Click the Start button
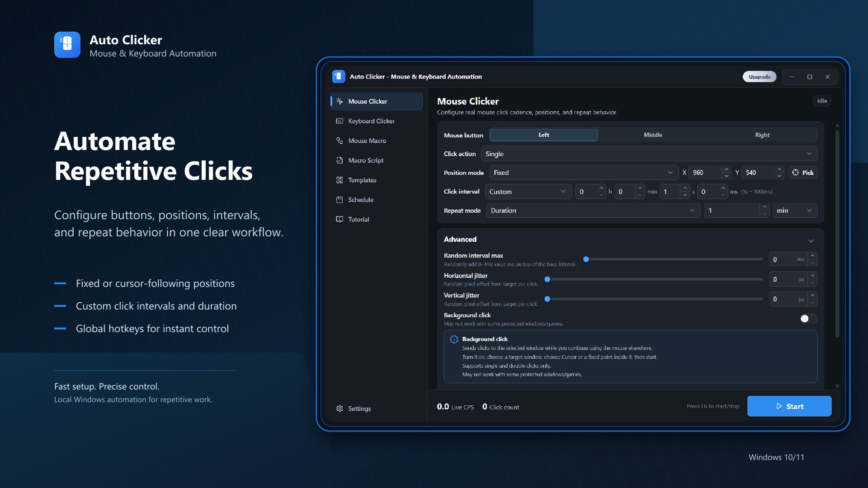This screenshot has height=488, width=868. (x=789, y=406)
